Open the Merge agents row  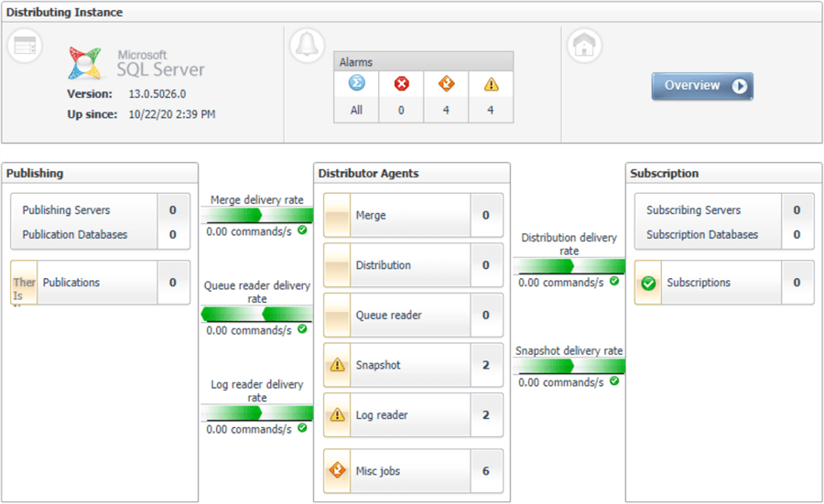(x=413, y=215)
